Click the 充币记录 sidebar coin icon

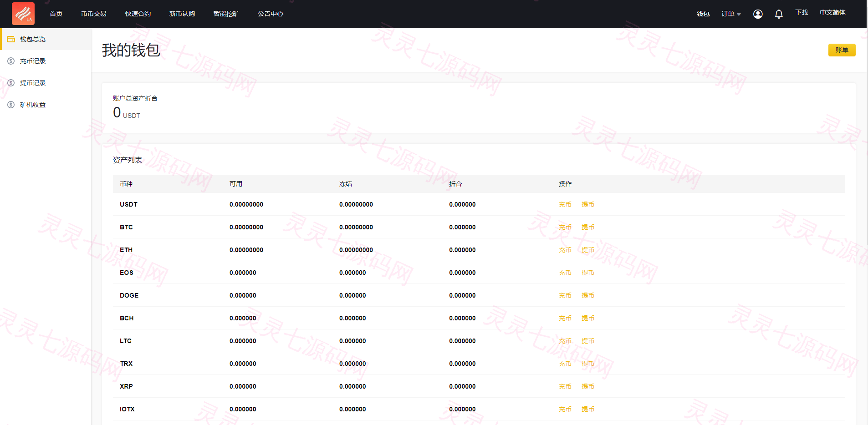point(11,61)
